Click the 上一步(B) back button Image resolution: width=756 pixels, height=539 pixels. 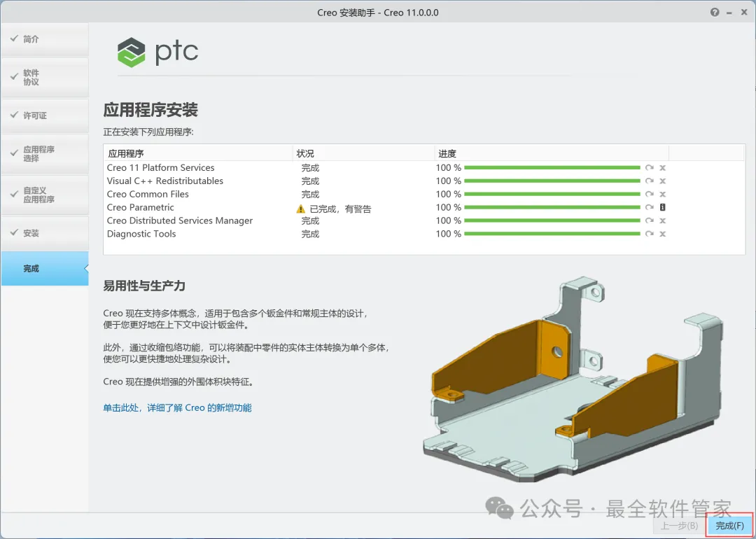679,526
